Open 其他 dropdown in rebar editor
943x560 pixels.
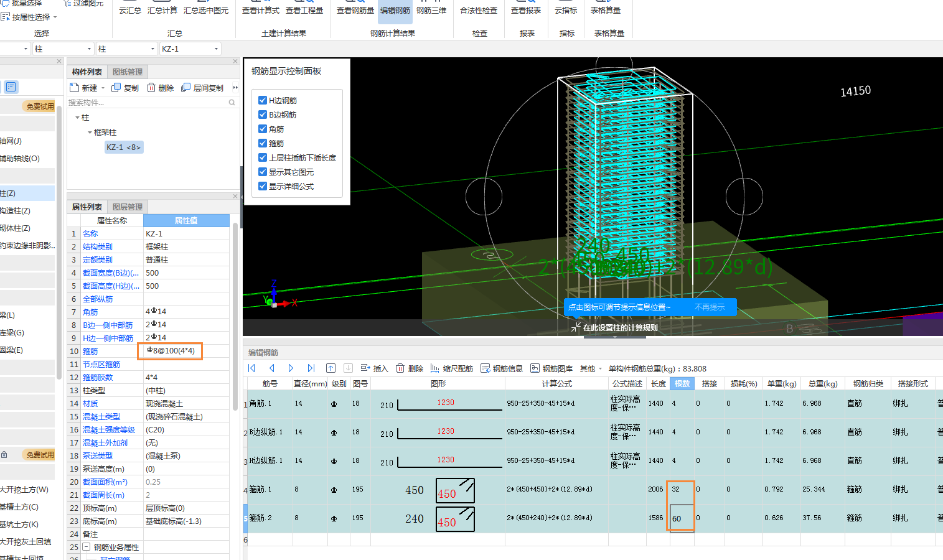(591, 368)
